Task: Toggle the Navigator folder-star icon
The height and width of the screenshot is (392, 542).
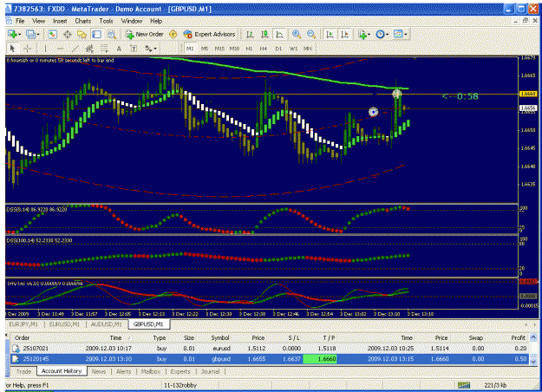Action: (82, 34)
